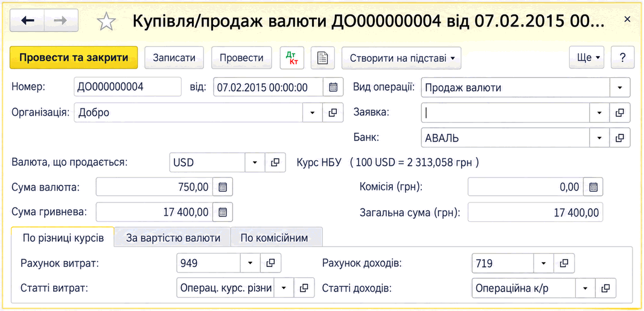Open the Створити на підставі menu

point(402,58)
